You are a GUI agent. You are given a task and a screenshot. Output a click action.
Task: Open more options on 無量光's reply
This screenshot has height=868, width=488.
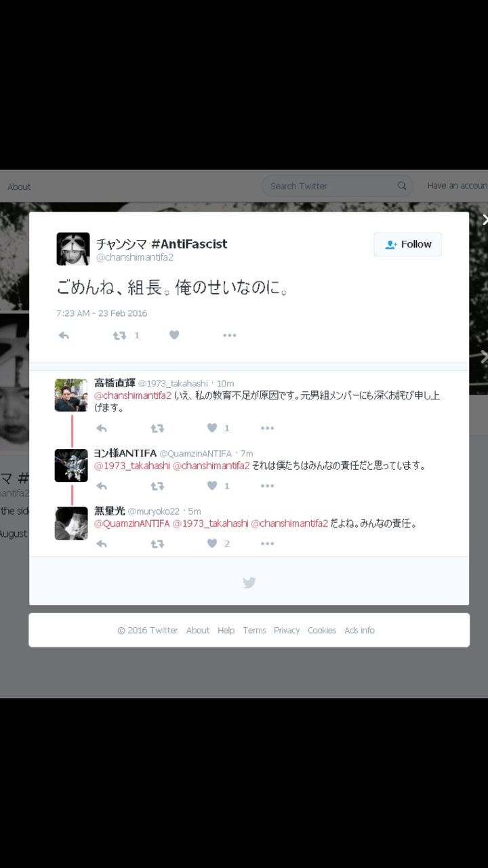[x=268, y=543]
